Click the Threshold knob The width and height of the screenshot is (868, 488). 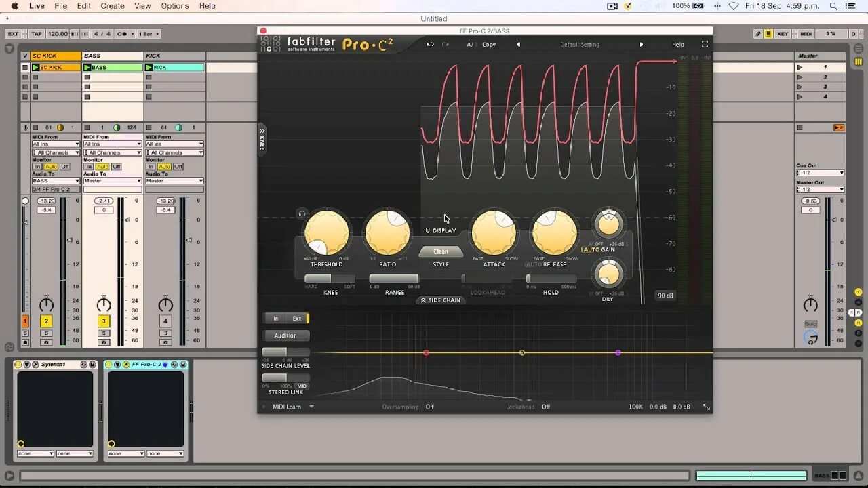[x=327, y=232]
